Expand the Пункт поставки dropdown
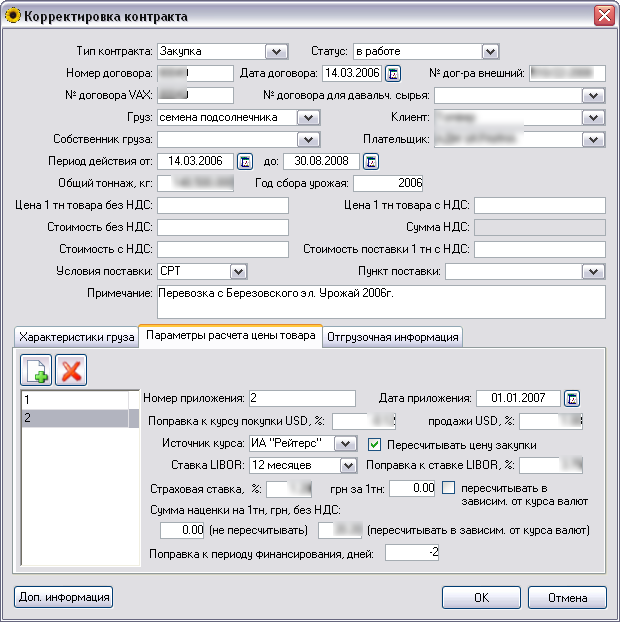The image size is (620, 622). point(593,272)
